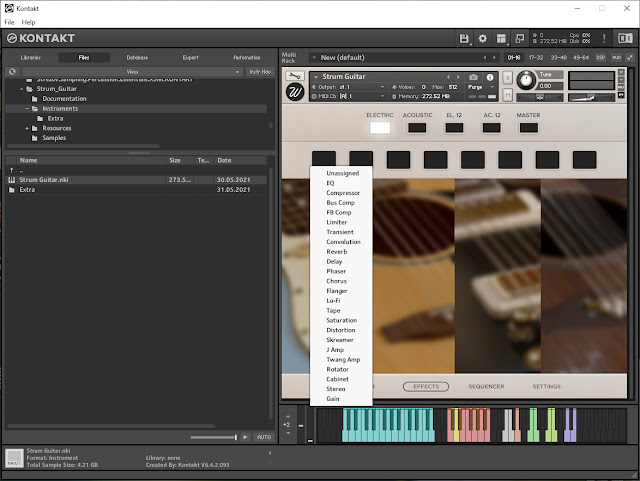The height and width of the screenshot is (481, 640).
Task: Click the Strum Guitar W logo
Action: coord(295,92)
